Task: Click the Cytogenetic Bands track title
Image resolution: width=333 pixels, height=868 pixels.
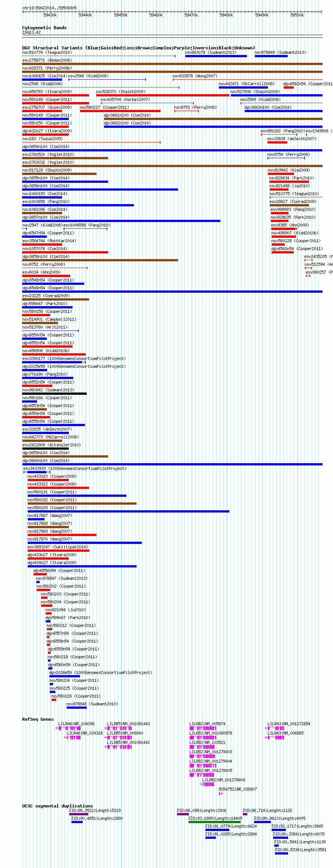Action: click(x=45, y=28)
